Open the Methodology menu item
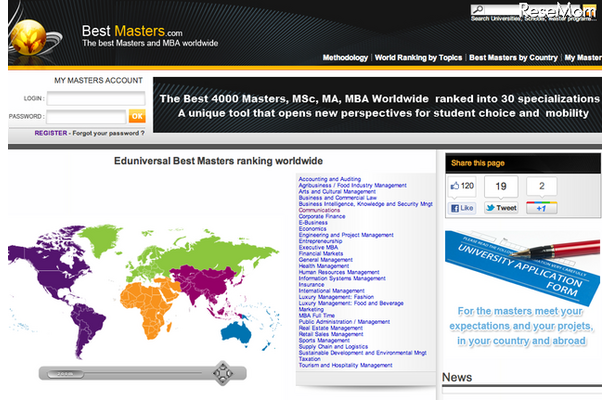This screenshot has height=400, width=610. (x=345, y=58)
